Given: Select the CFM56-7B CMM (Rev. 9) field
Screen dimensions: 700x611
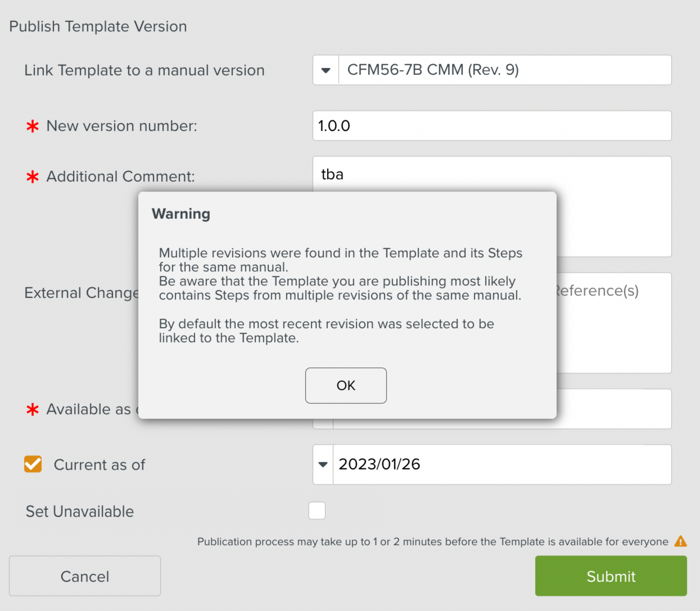Looking at the screenshot, I should click(x=504, y=70).
